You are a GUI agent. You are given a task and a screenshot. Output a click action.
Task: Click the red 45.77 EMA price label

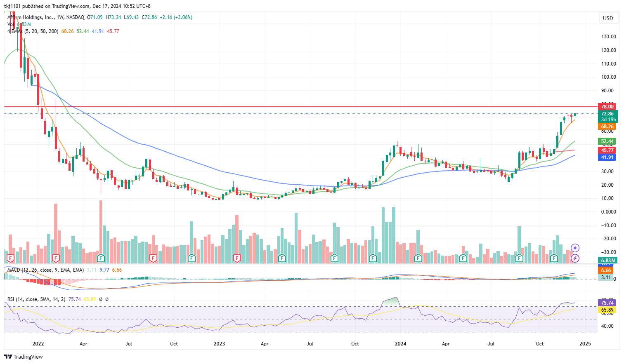607,150
